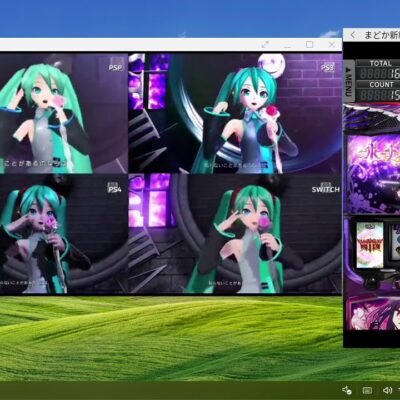Image resolution: width=400 pixels, height=400 pixels.
Task: Click the slot machine bottom character panel
Action: coord(373,313)
